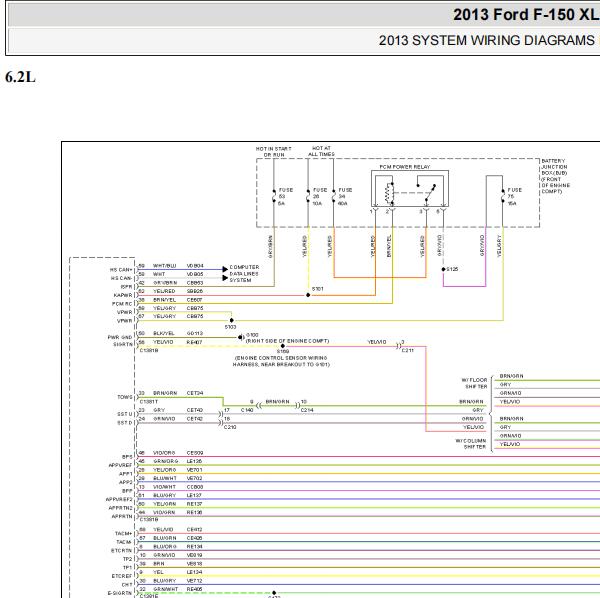
Task: Click the C140 connector label
Action: coord(247,410)
